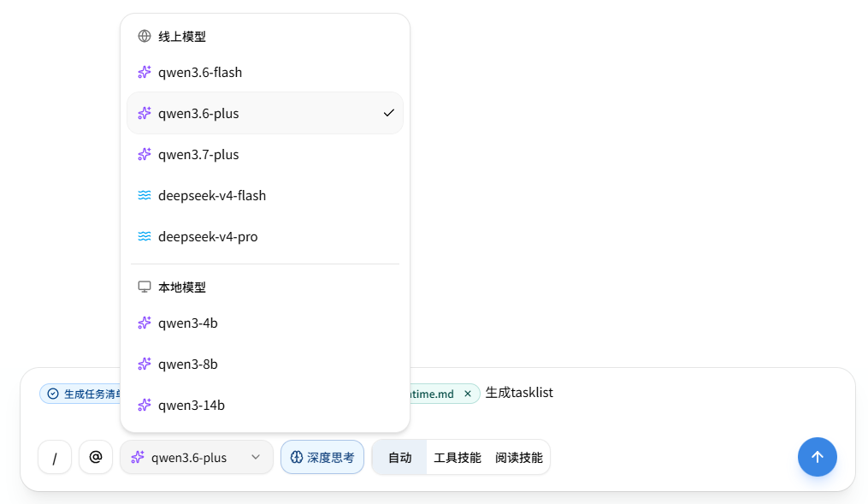Click the 本地模型 section heading
868x504 pixels.
(182, 288)
